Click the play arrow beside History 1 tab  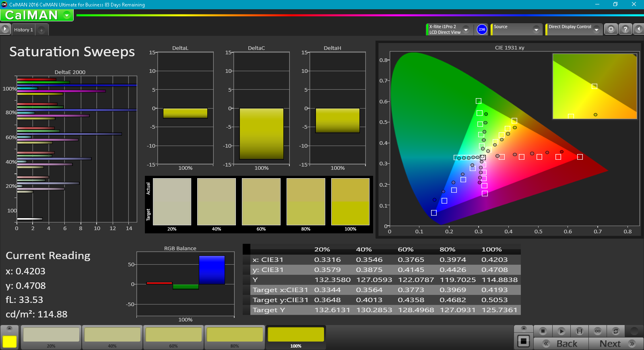(x=5, y=29)
